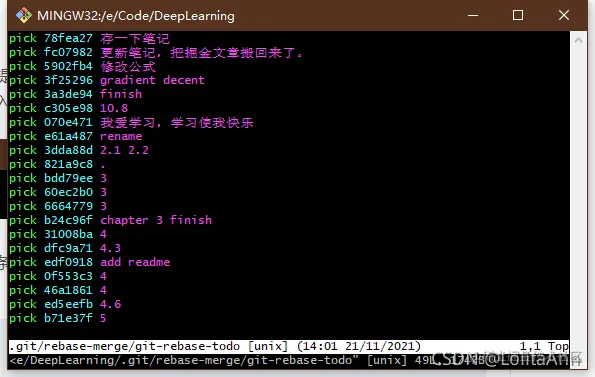The height and width of the screenshot is (377, 595).
Task: Click the 'add readme' commit message
Action: coord(135,262)
